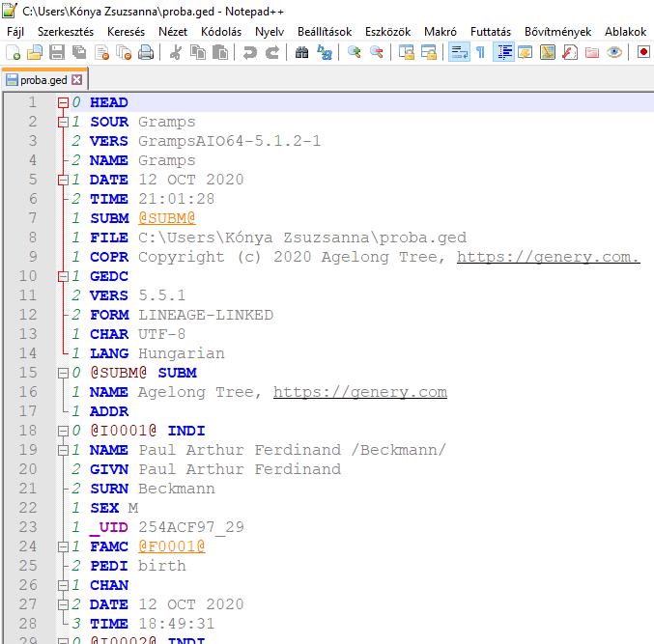Click the orange @SUBM@ reference on line 7
This screenshot has height=644, width=654.
tap(167, 218)
